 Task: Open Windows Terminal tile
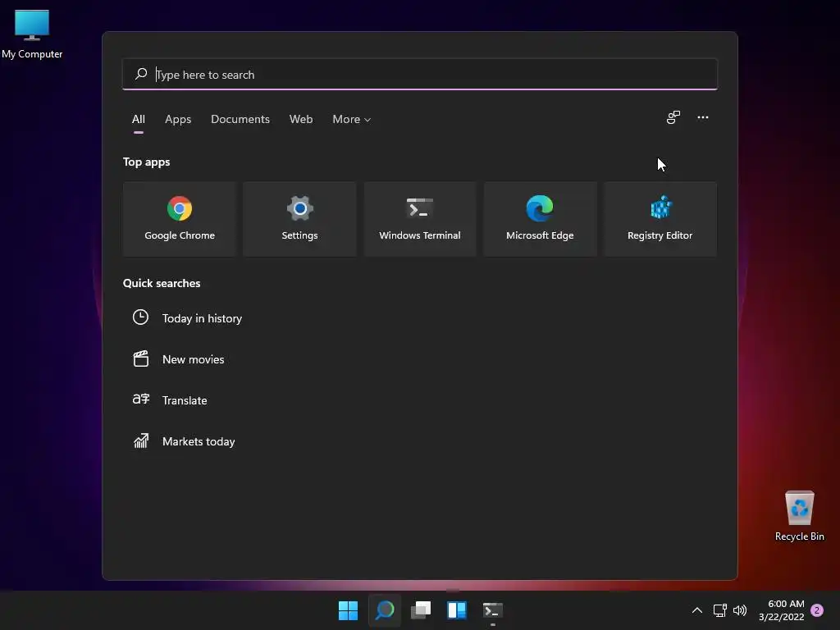420,218
